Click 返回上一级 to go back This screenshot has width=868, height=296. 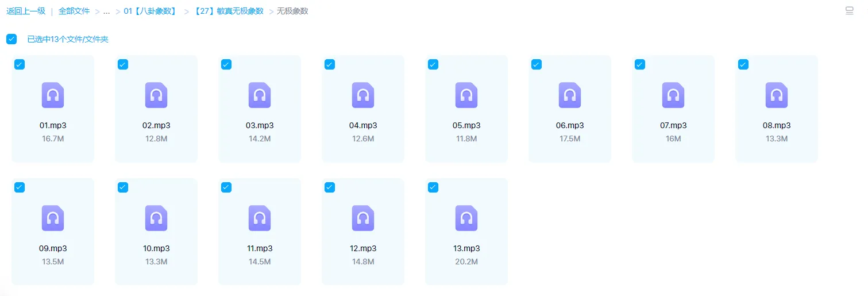(26, 11)
